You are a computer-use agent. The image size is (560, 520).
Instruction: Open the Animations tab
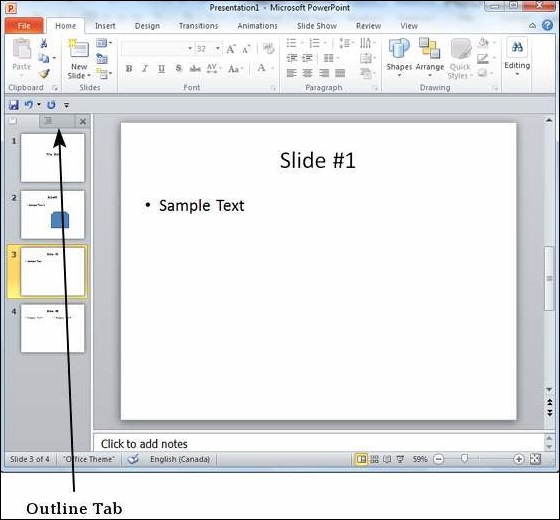[257, 26]
